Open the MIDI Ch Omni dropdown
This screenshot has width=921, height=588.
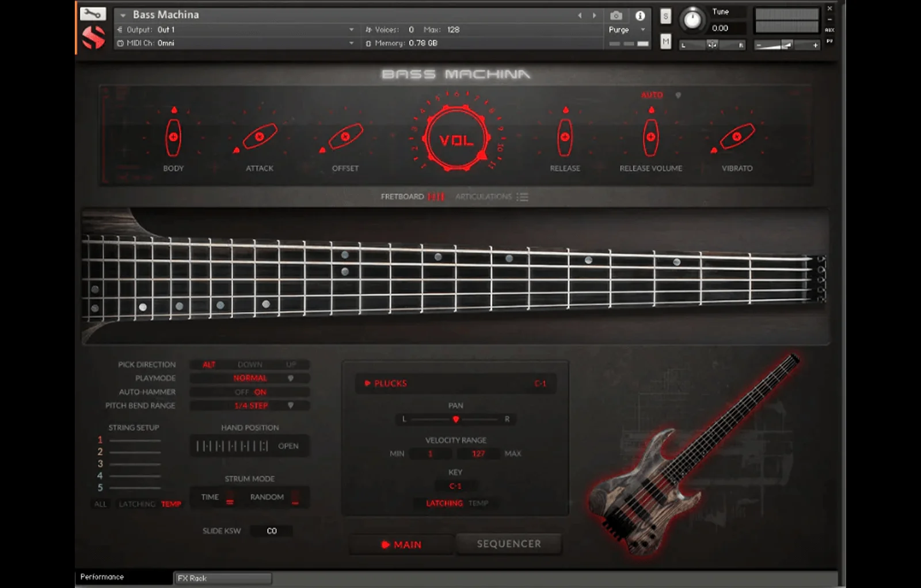[x=350, y=43]
